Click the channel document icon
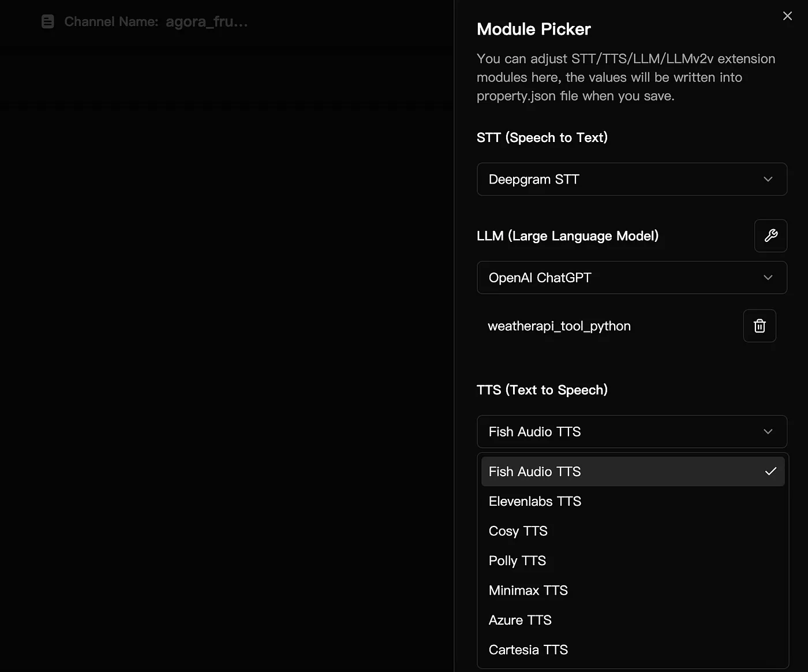Image resolution: width=808 pixels, height=672 pixels. point(48,22)
